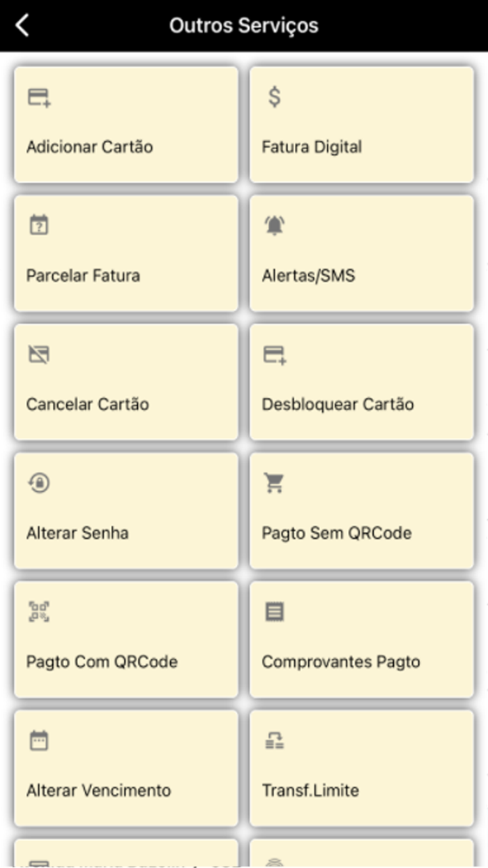Viewport: 488px width, 868px height.
Task: Tap the calendar icon for Alterar Vencimento
Action: pyautogui.click(x=40, y=740)
